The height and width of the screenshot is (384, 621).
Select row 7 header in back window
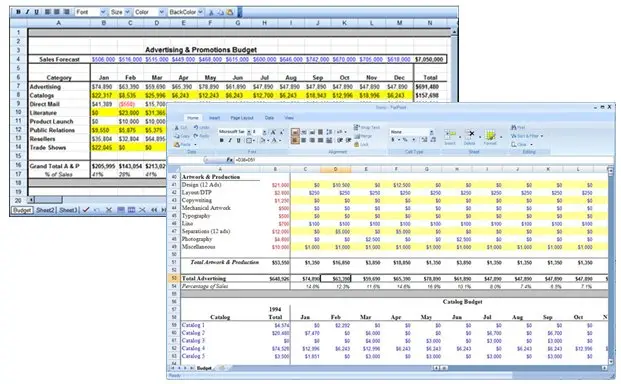coord(18,86)
